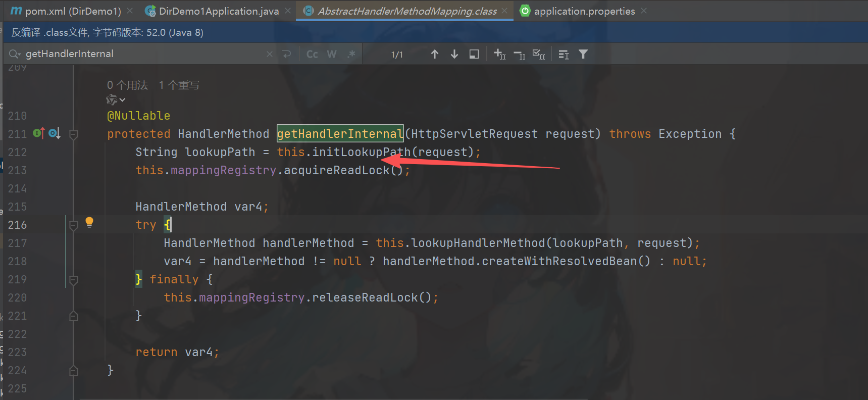The height and width of the screenshot is (400, 868).
Task: Toggle regex search option
Action: [351, 54]
